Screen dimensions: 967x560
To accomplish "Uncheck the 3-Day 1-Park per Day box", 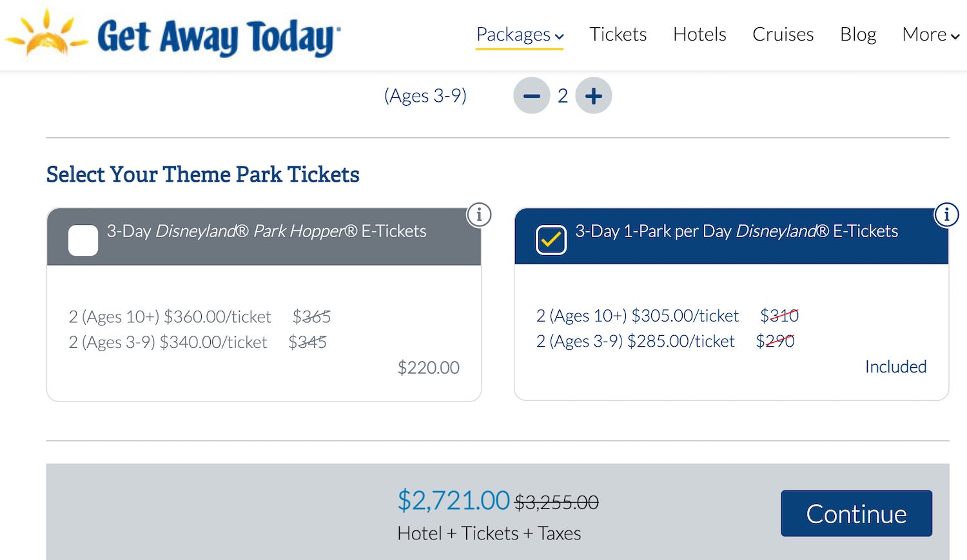I will pyautogui.click(x=551, y=240).
